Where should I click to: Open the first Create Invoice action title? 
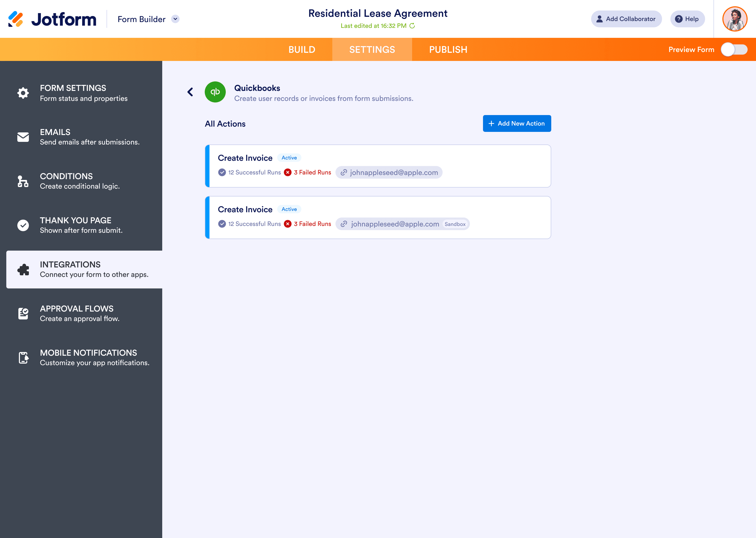pyautogui.click(x=245, y=158)
